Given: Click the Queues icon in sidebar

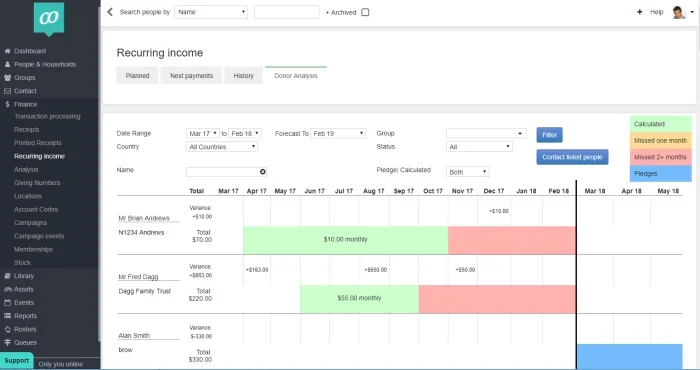Looking at the screenshot, I should click(7, 343).
